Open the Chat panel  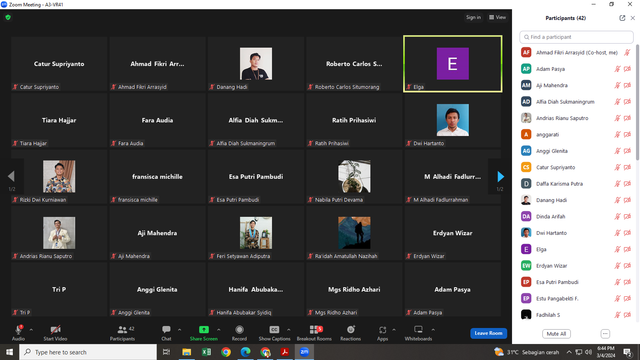tap(166, 333)
